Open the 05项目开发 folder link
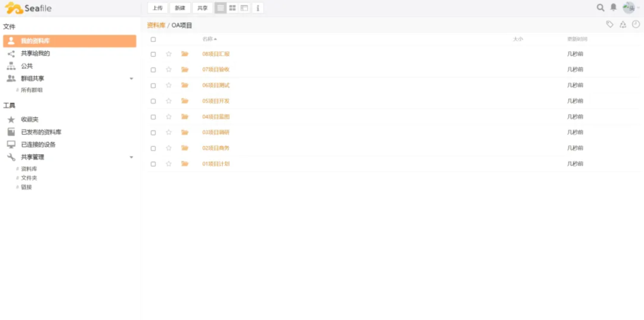 [216, 101]
